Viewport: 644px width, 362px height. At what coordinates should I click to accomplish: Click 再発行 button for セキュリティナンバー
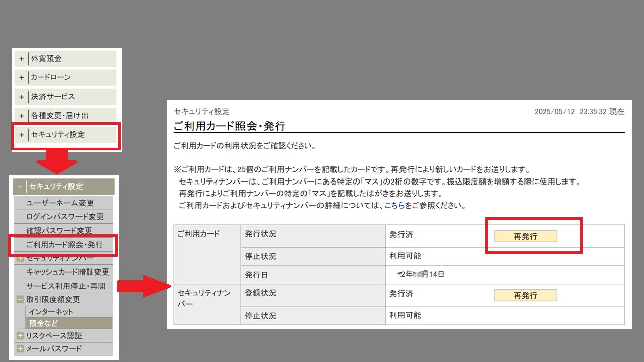click(525, 295)
